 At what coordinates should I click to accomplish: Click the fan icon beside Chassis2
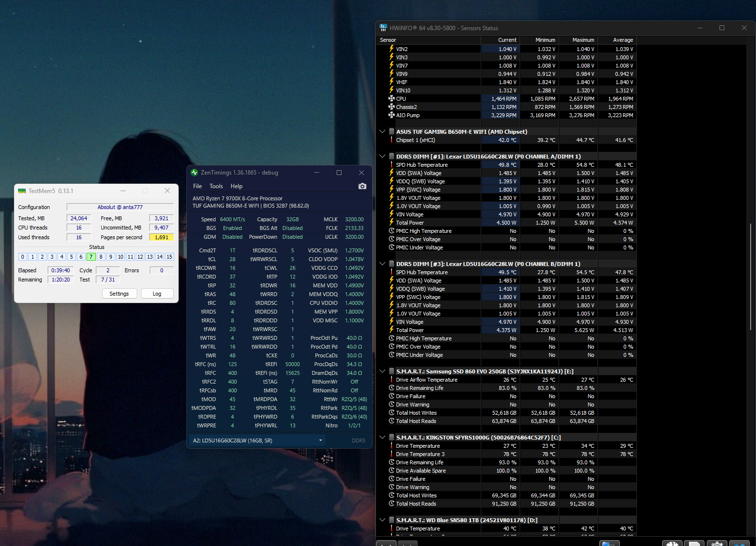tap(392, 106)
